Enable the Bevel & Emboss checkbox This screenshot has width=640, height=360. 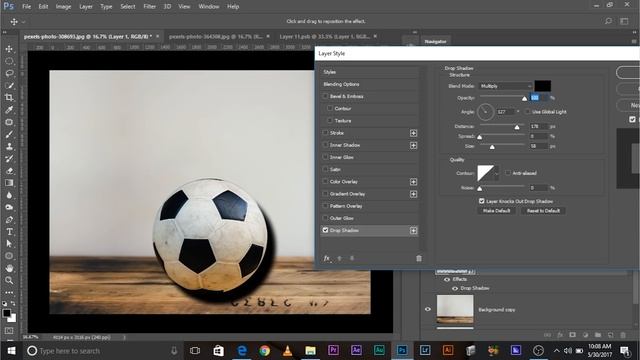(x=325, y=96)
